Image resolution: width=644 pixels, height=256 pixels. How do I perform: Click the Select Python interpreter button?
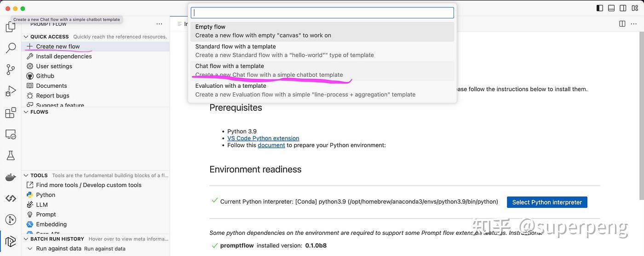coord(547,202)
